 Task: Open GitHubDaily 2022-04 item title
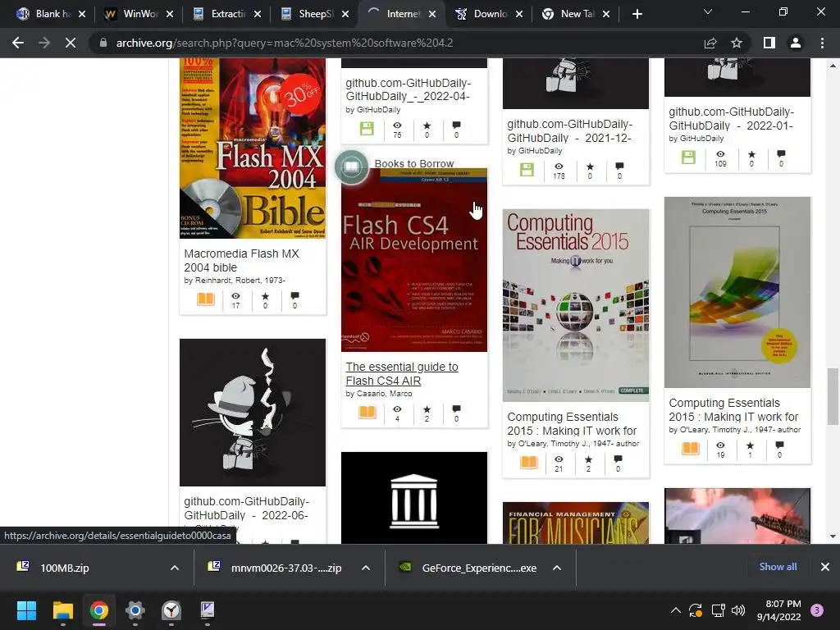coord(409,89)
